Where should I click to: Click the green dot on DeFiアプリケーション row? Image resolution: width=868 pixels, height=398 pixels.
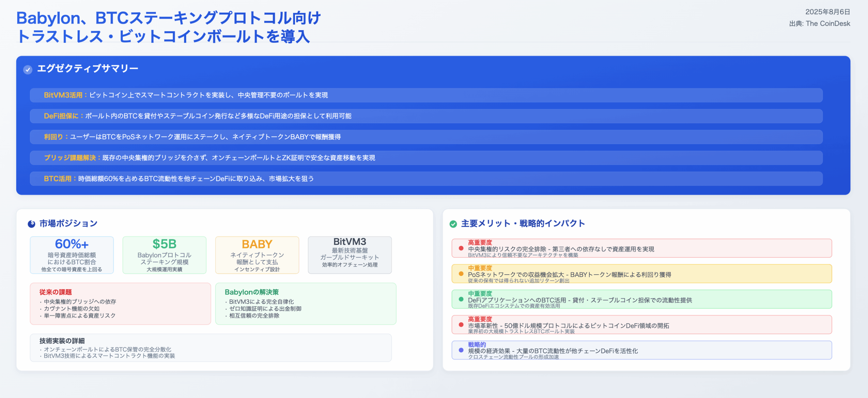click(461, 299)
